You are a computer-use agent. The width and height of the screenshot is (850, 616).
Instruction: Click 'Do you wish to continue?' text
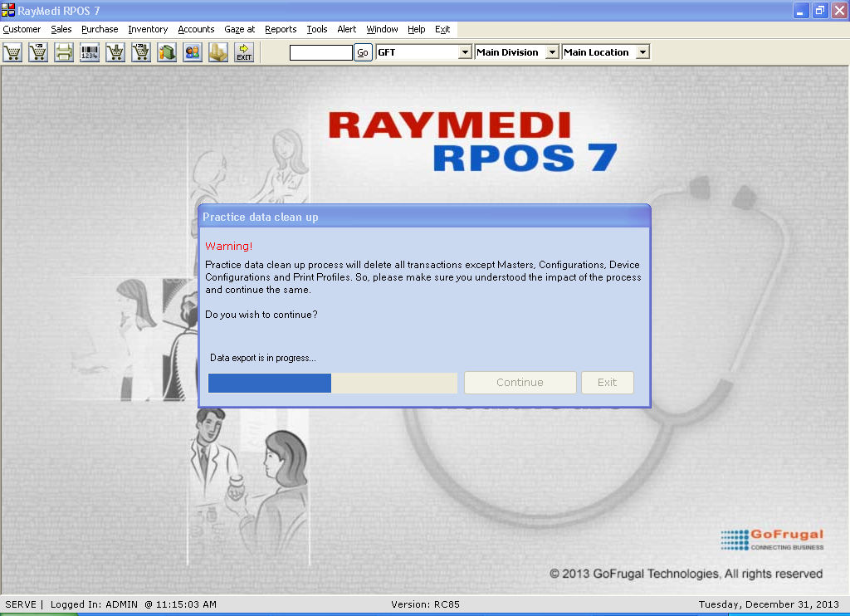tap(261, 315)
